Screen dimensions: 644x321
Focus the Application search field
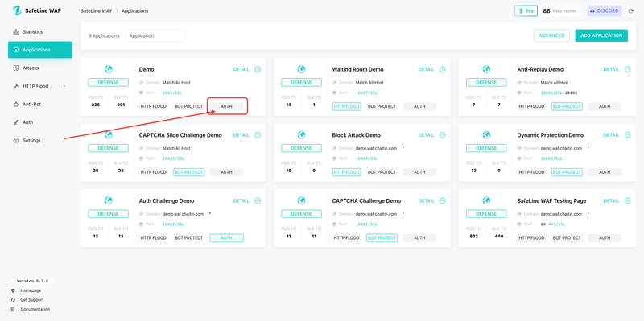[x=155, y=35]
